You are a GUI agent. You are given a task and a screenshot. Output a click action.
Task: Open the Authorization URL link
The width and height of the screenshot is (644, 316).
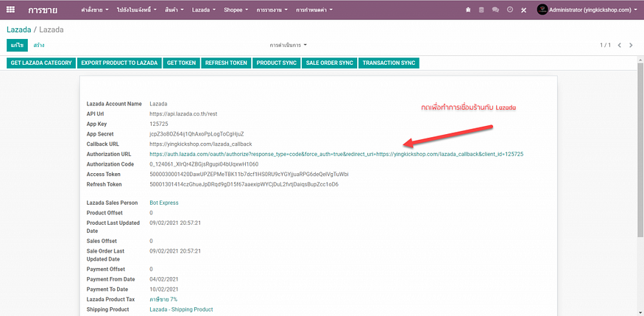(x=336, y=154)
